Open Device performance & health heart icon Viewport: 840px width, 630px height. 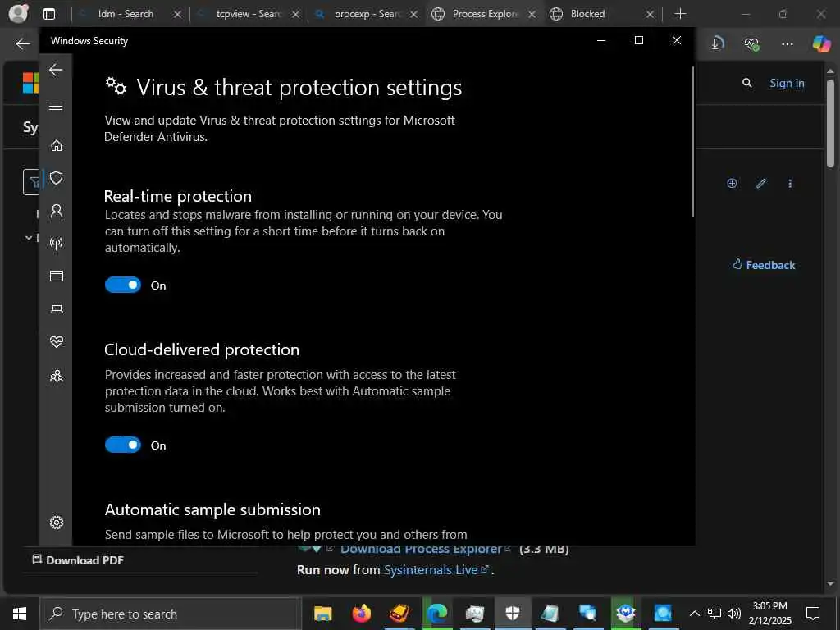(57, 342)
